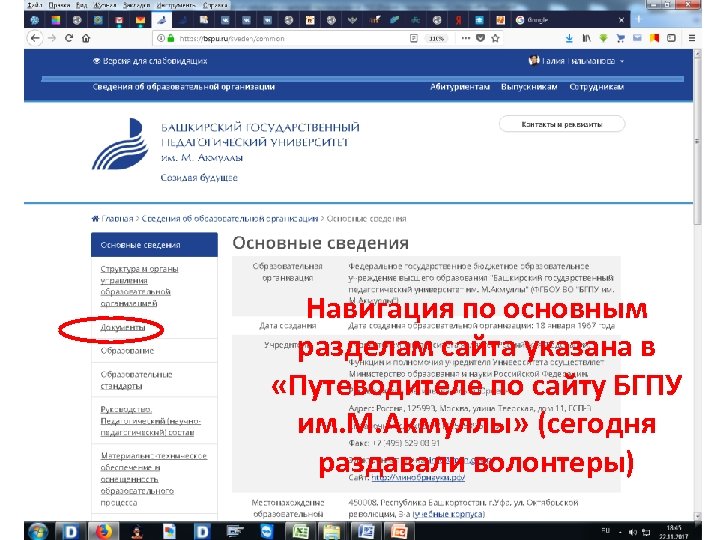This screenshot has height=540, width=720.
Task: Open TeamViewer from the taskbar
Action: [267, 531]
